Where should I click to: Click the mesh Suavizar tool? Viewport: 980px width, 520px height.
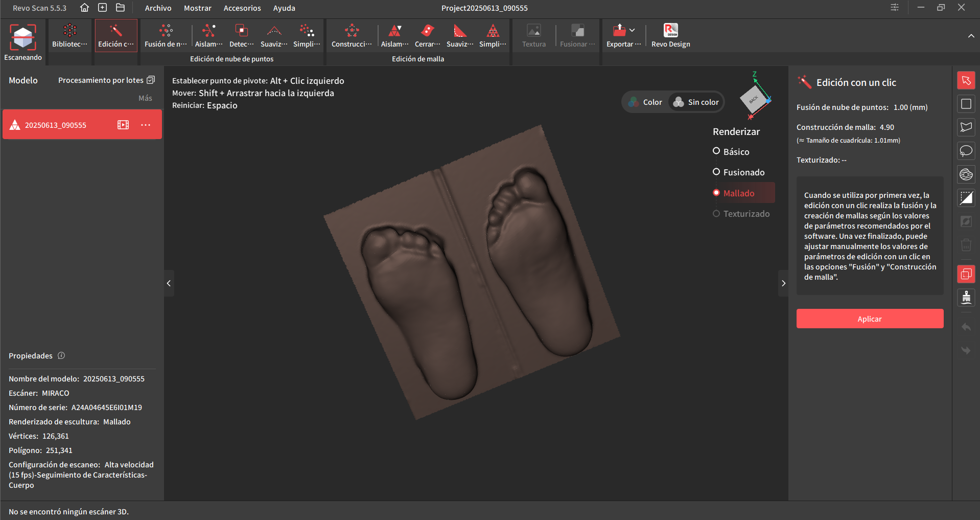(x=460, y=36)
